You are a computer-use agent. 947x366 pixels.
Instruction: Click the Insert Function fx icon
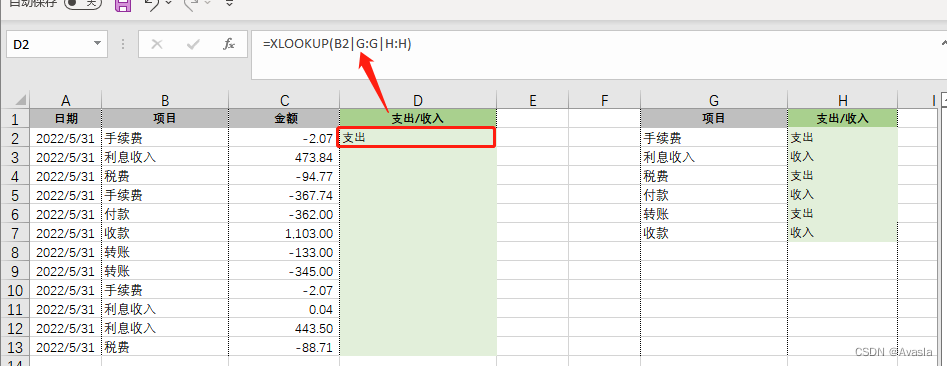coord(229,44)
